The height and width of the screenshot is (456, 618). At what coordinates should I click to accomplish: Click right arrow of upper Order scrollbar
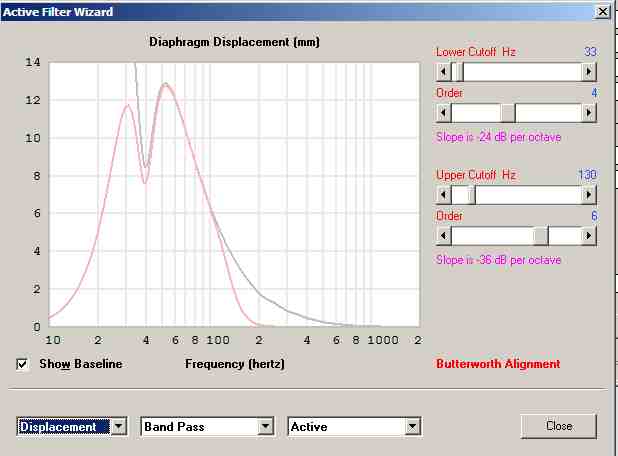tap(589, 236)
